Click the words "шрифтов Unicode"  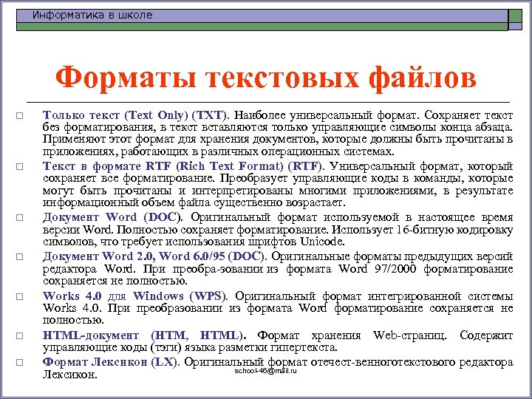[297, 242]
